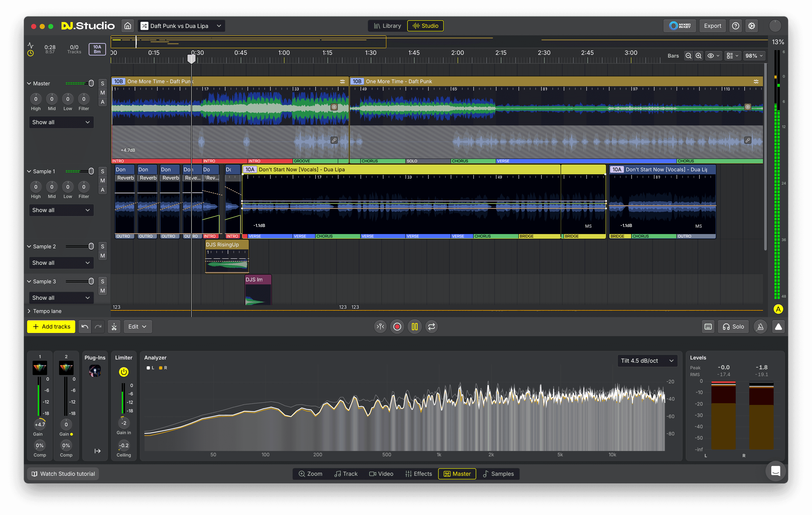Viewport: 812px width, 515px height.
Task: Switch to the Library tab
Action: [x=387, y=26]
